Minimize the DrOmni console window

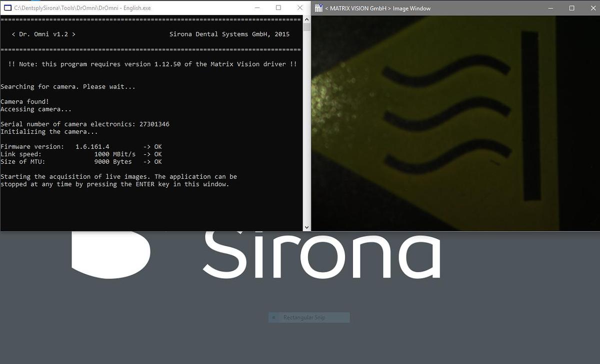[x=257, y=8]
